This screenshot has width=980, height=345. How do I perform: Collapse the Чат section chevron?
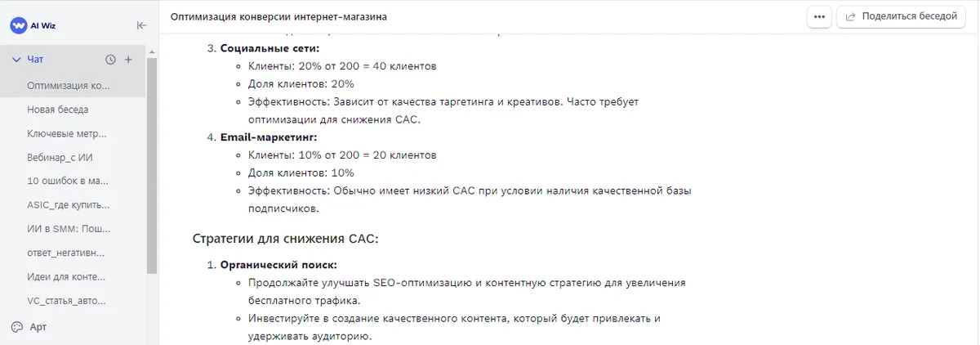(16, 60)
